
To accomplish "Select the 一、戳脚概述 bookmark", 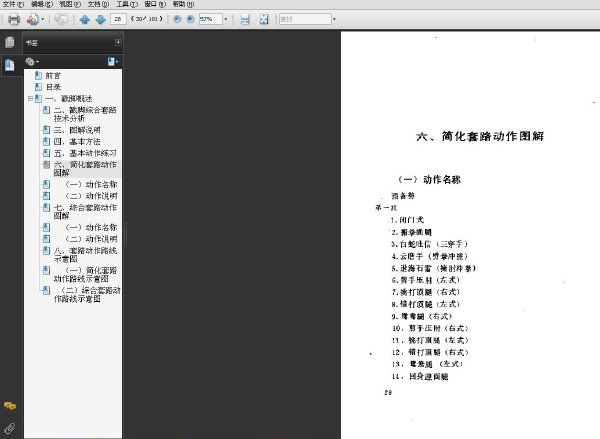I will coord(69,98).
